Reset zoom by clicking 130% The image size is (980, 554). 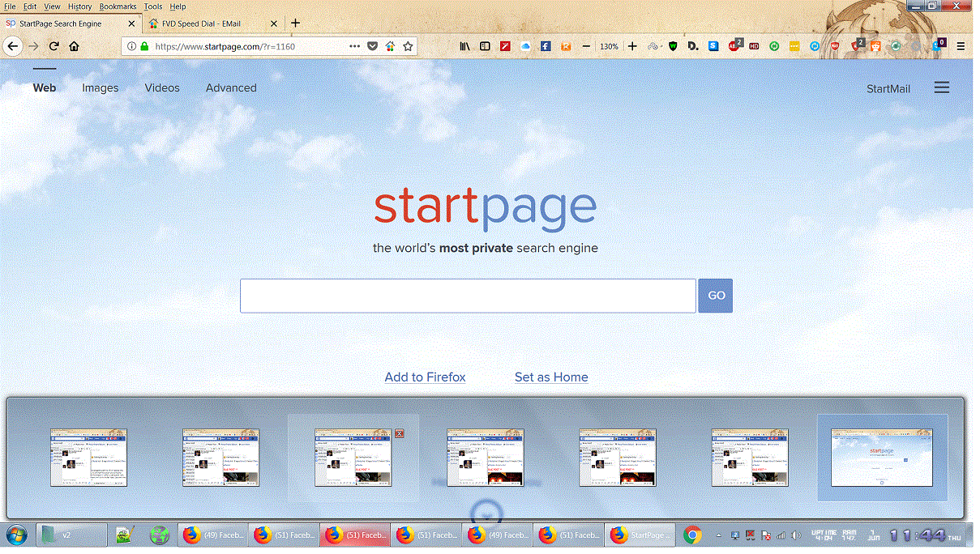pos(609,46)
